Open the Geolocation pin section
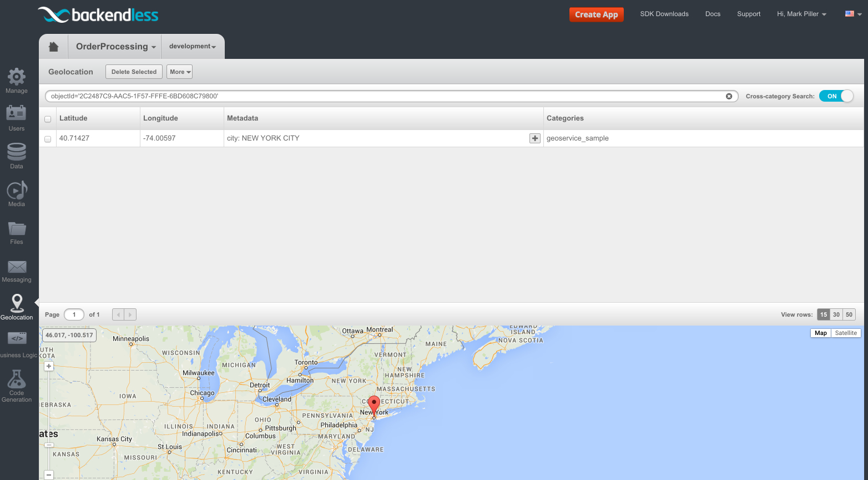This screenshot has width=868, height=480. point(17,307)
